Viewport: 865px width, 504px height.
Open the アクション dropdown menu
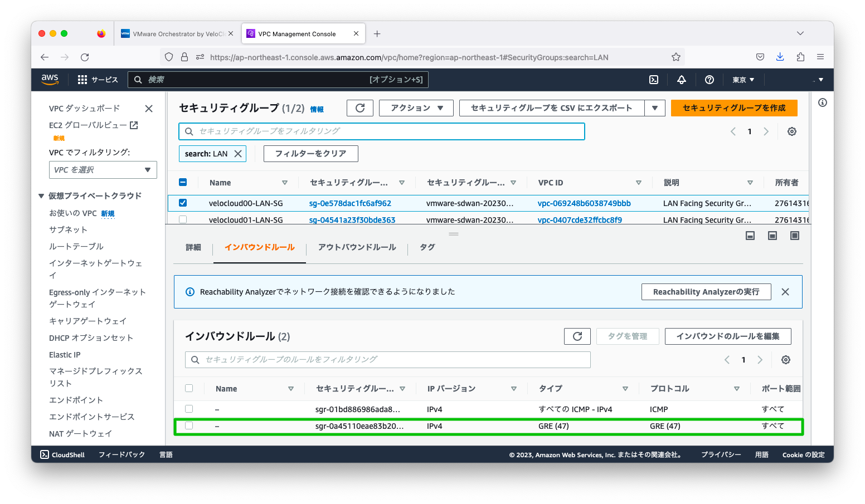click(416, 108)
